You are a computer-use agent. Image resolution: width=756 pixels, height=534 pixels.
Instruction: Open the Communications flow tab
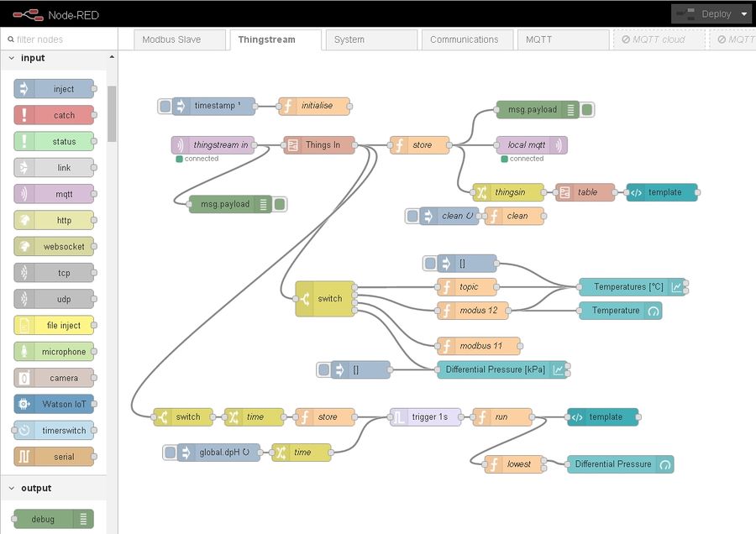467,39
